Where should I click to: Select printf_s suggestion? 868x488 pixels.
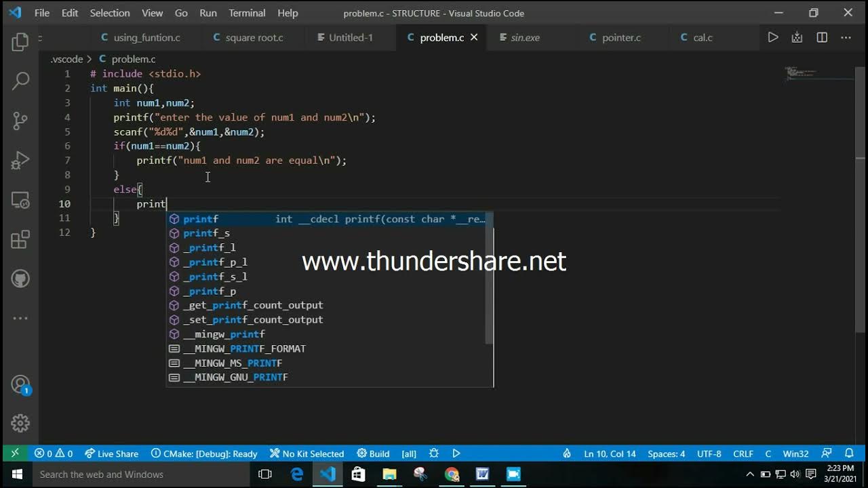point(326,233)
